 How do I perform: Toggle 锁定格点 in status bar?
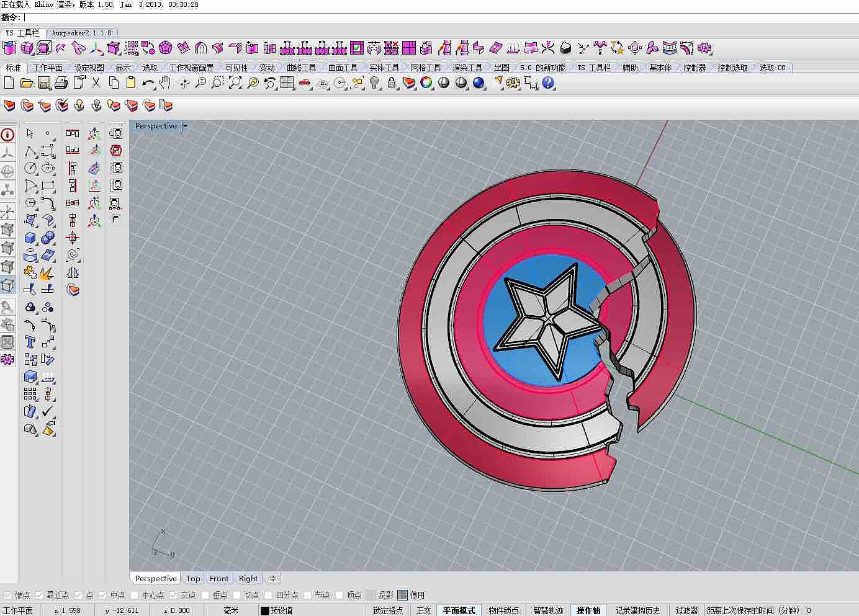pos(388,610)
